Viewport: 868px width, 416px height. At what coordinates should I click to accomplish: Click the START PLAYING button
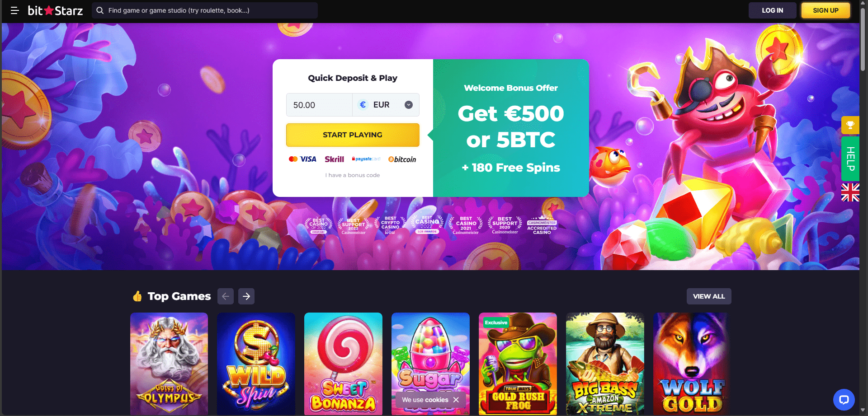[x=353, y=135]
